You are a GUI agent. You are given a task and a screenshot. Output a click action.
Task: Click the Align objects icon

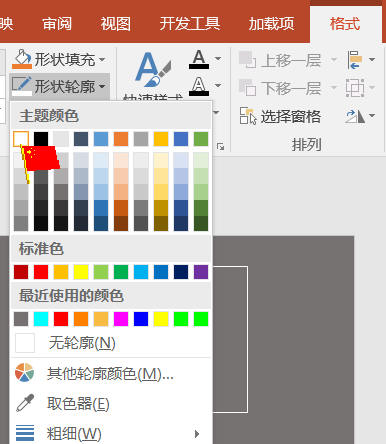pos(355,60)
